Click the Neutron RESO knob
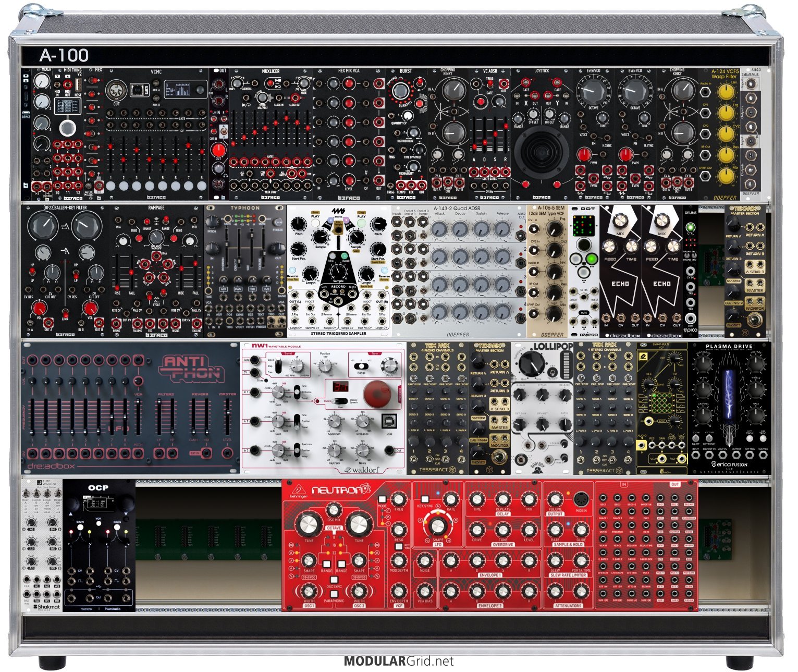Image resolution: width=798 pixels, height=672 pixels. (x=399, y=530)
